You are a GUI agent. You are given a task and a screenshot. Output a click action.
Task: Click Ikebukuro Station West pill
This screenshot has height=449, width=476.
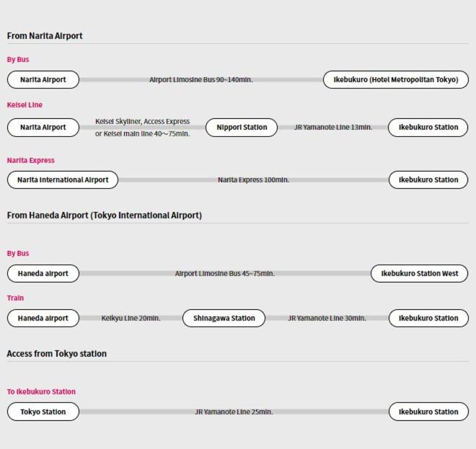point(420,273)
